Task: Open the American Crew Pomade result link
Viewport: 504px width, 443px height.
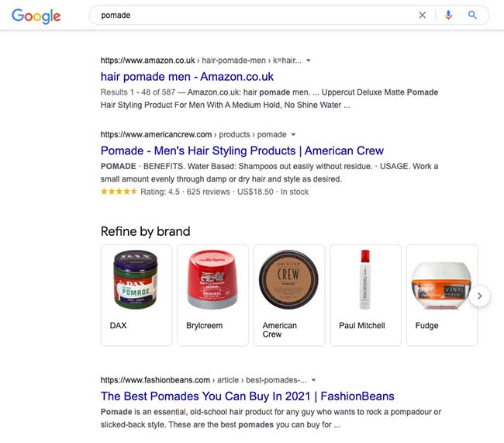Action: pos(242,151)
